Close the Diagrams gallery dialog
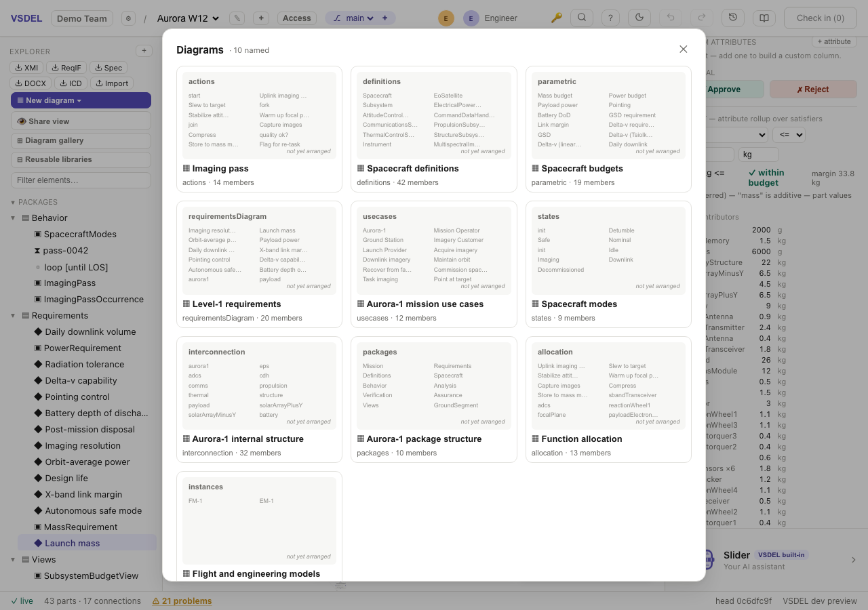Viewport: 868px width, 610px height. pyautogui.click(x=683, y=49)
